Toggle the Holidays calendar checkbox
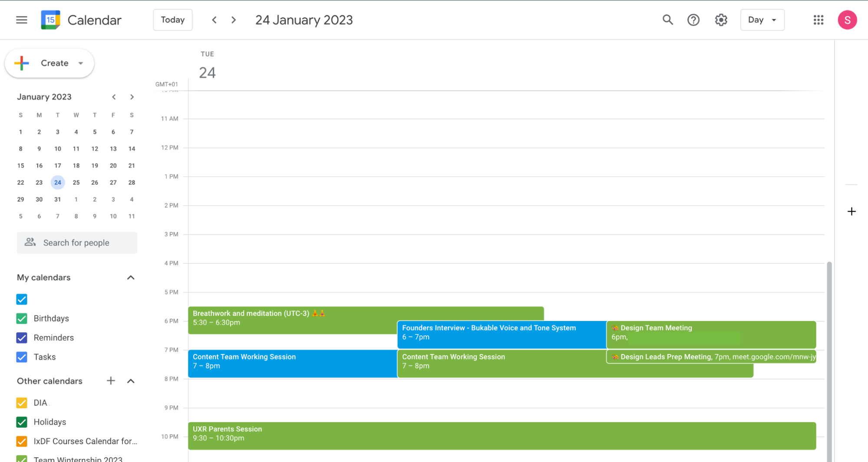The height and width of the screenshot is (462, 868). click(22, 422)
